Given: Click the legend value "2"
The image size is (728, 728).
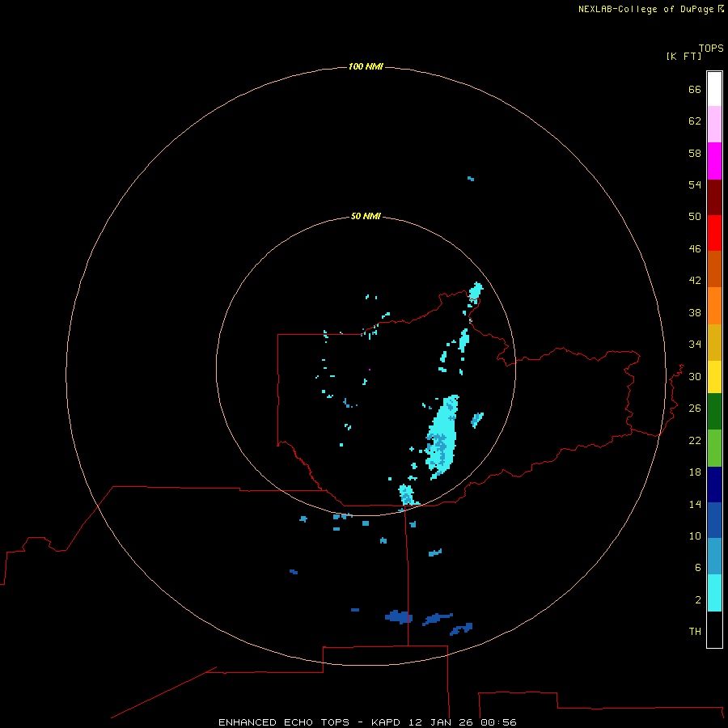Looking at the screenshot, I should pos(698,600).
